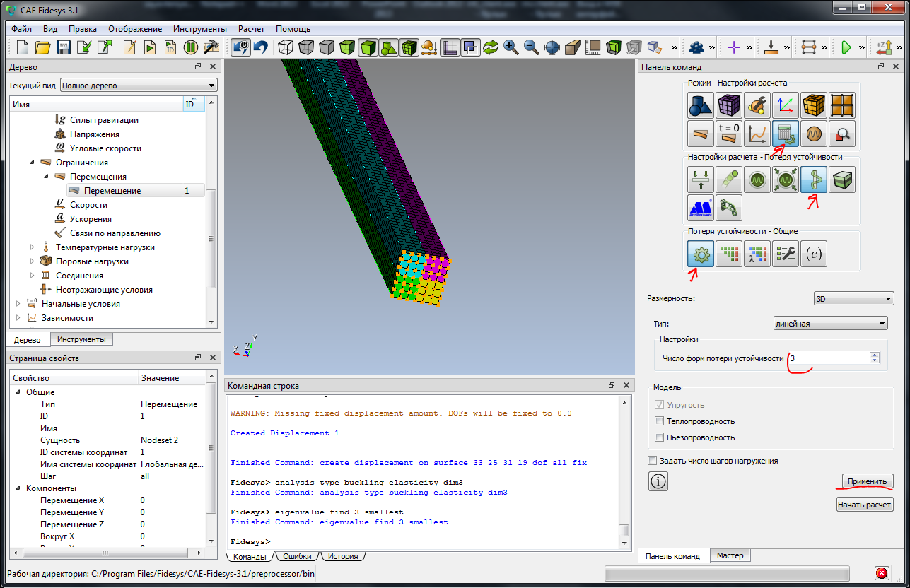Click the magnifier with red square icon
This screenshot has width=910, height=588.
click(841, 133)
